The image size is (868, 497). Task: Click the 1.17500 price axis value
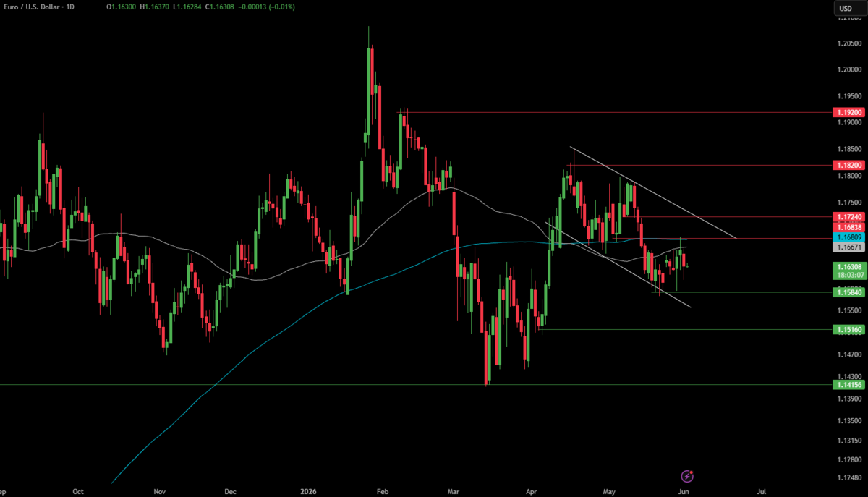pyautogui.click(x=848, y=203)
